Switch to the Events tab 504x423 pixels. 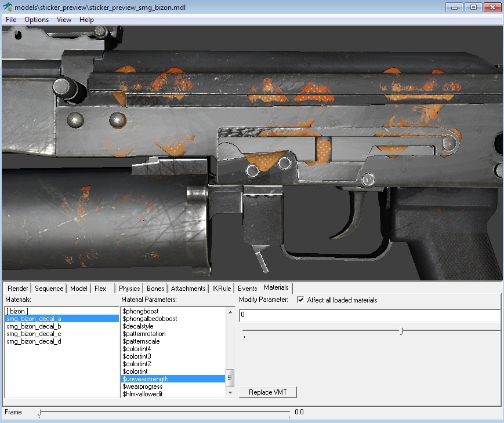(x=248, y=289)
